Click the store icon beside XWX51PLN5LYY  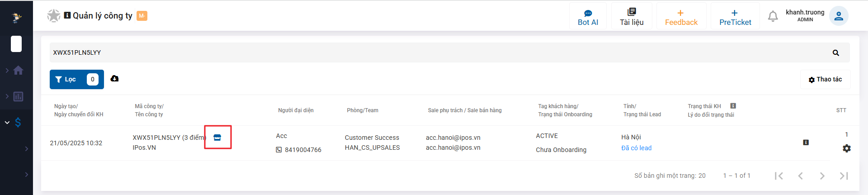pos(217,138)
